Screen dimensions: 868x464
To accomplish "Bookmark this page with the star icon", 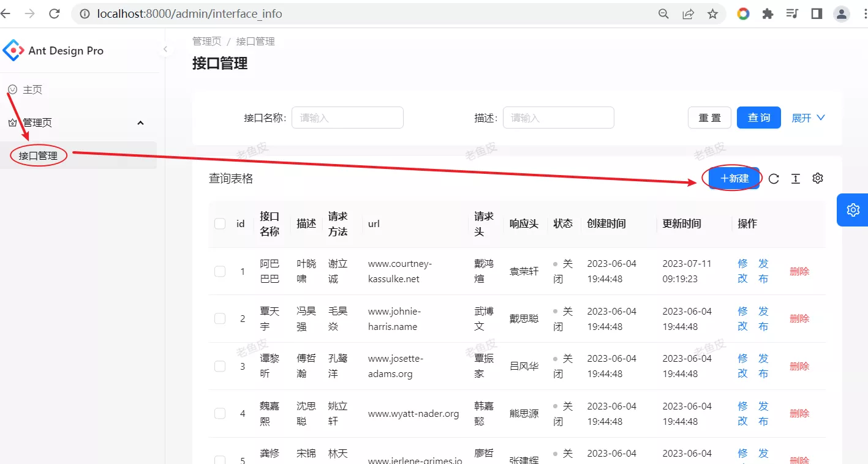I will [x=712, y=13].
